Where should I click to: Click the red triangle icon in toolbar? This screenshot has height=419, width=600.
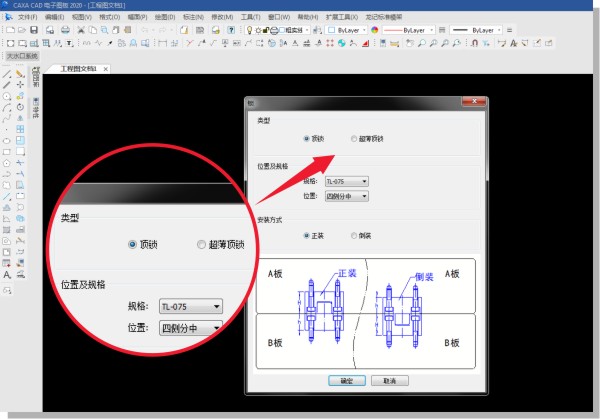365,43
